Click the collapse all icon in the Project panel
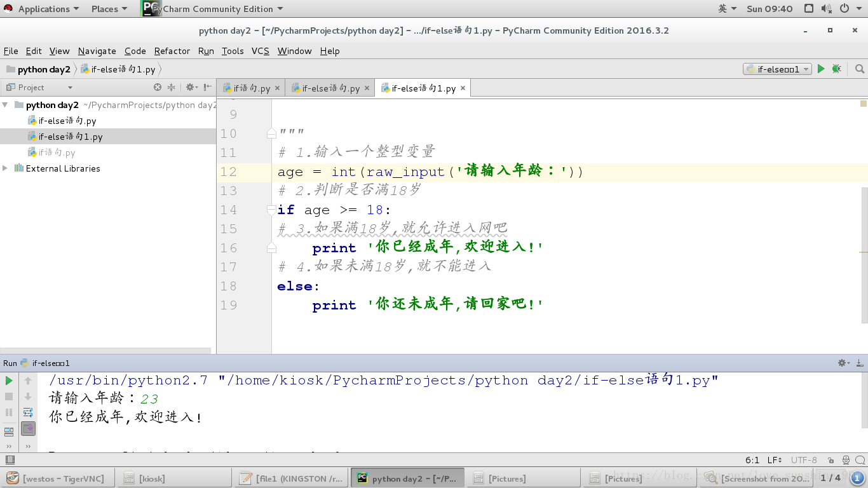The image size is (868, 488). pyautogui.click(x=171, y=87)
